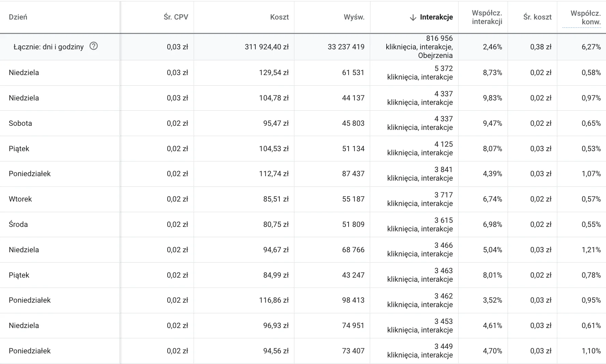Click the Koszt column header
This screenshot has height=364, width=606.
tap(279, 17)
